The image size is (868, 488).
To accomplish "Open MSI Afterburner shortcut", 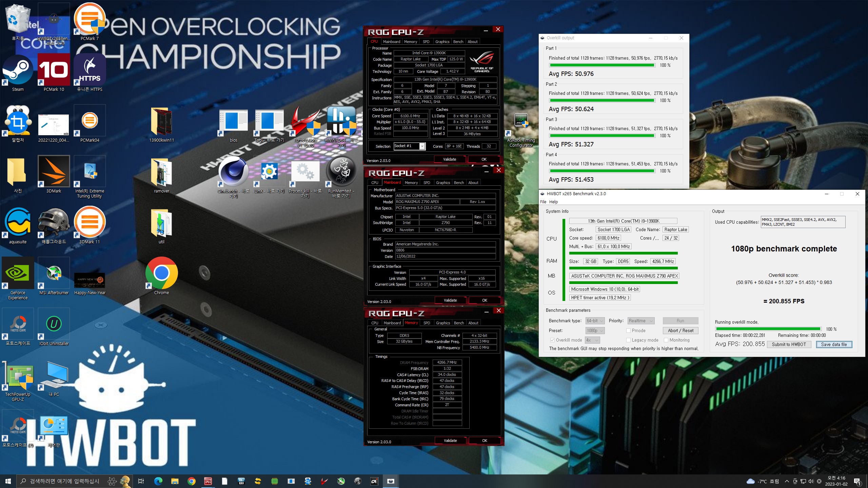I will (x=54, y=276).
